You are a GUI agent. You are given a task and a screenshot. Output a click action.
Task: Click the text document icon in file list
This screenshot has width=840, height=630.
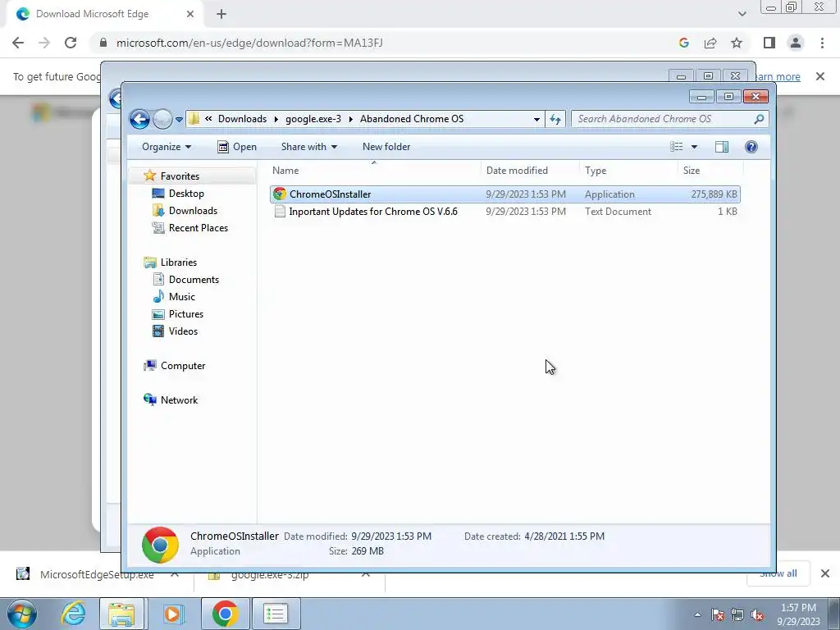(x=279, y=212)
